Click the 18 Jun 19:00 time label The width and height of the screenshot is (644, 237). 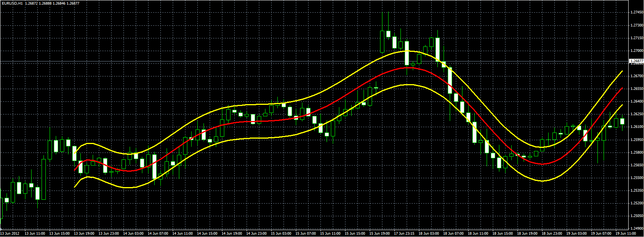point(527,234)
